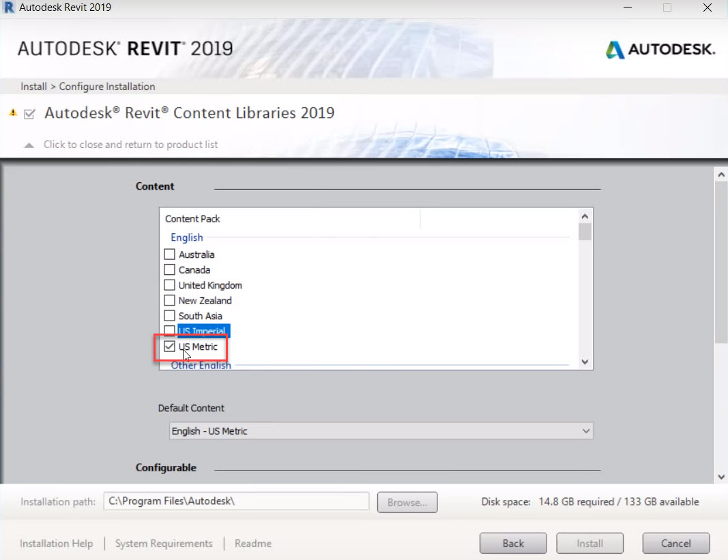Screen dimensions: 728x560
Task: Click the Install button
Action: pyautogui.click(x=589, y=543)
